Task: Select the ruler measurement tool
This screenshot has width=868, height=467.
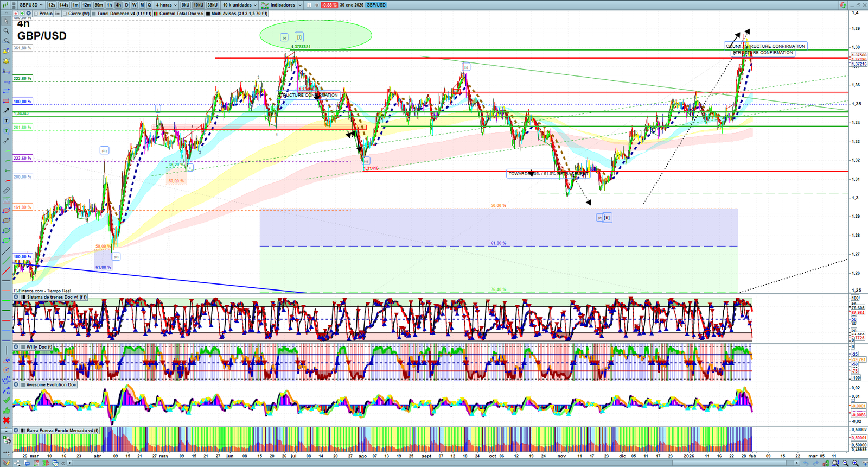Action: [x=6, y=191]
